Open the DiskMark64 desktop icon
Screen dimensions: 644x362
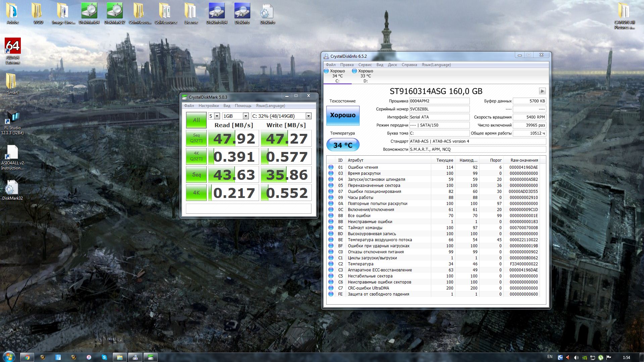89,11
